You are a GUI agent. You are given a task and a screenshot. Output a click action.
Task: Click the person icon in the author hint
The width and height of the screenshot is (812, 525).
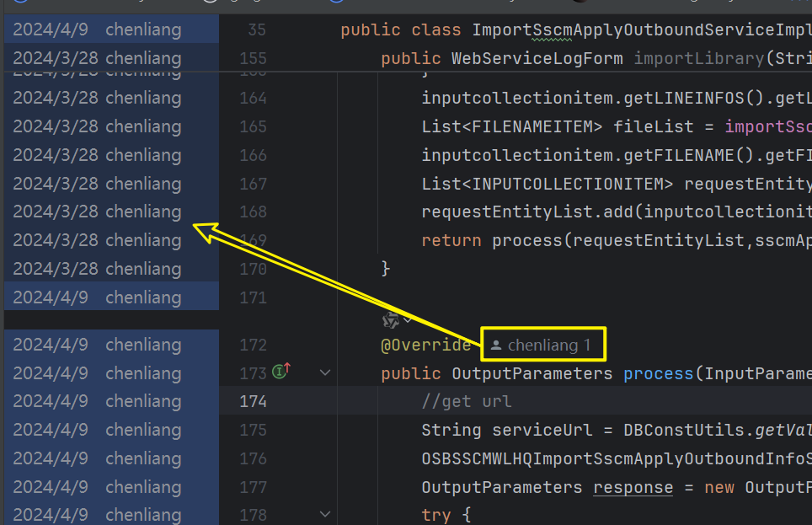pos(496,345)
